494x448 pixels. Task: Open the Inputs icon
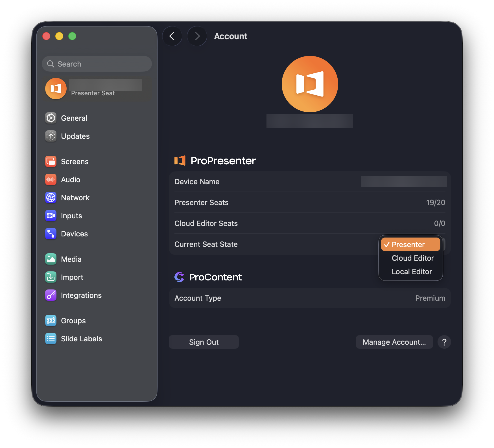(x=51, y=216)
